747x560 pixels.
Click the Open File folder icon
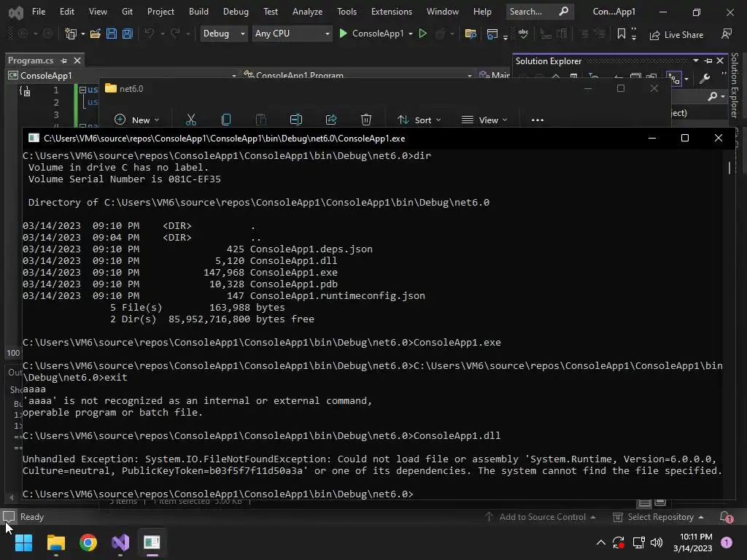click(96, 34)
